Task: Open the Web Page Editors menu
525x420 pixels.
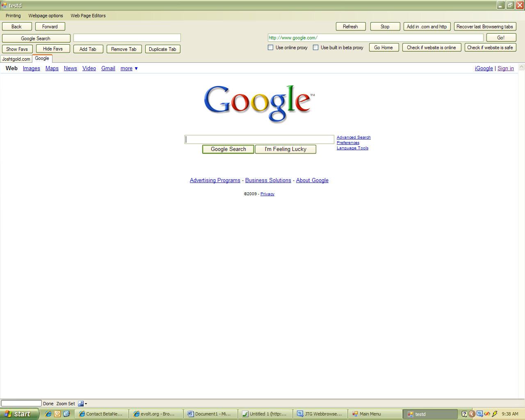Action: [88, 16]
